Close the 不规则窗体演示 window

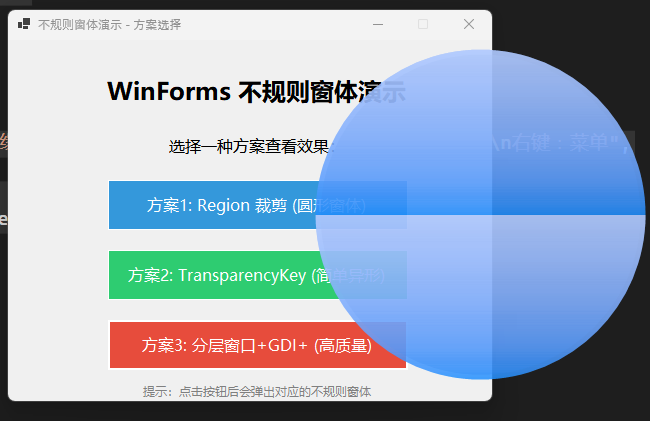click(x=469, y=24)
